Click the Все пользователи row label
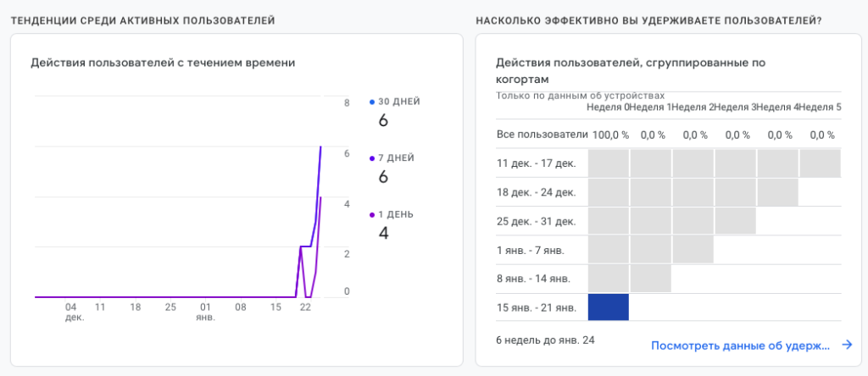 542,135
